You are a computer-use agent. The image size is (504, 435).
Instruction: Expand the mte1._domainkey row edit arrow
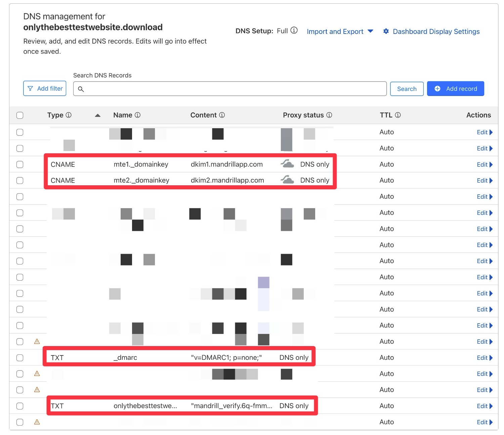coord(491,164)
